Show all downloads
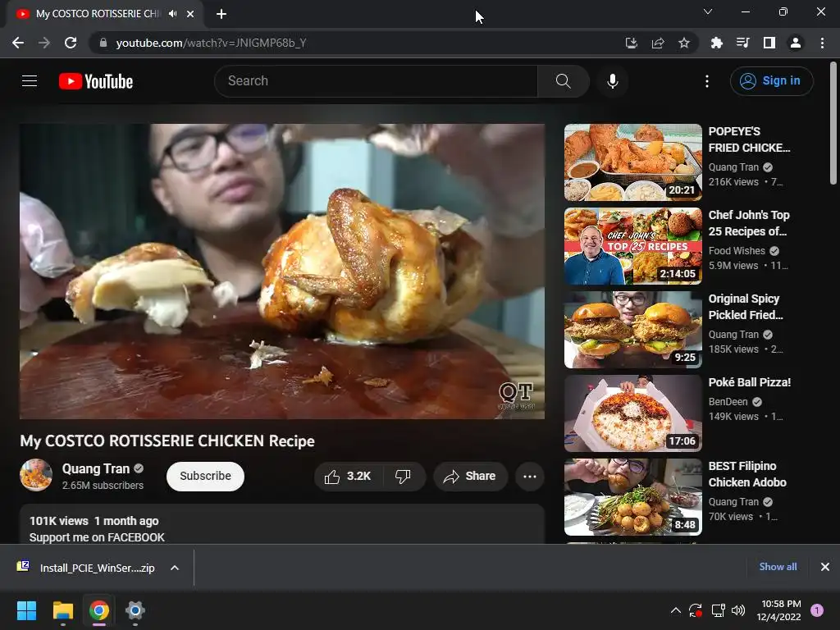 coord(778,567)
